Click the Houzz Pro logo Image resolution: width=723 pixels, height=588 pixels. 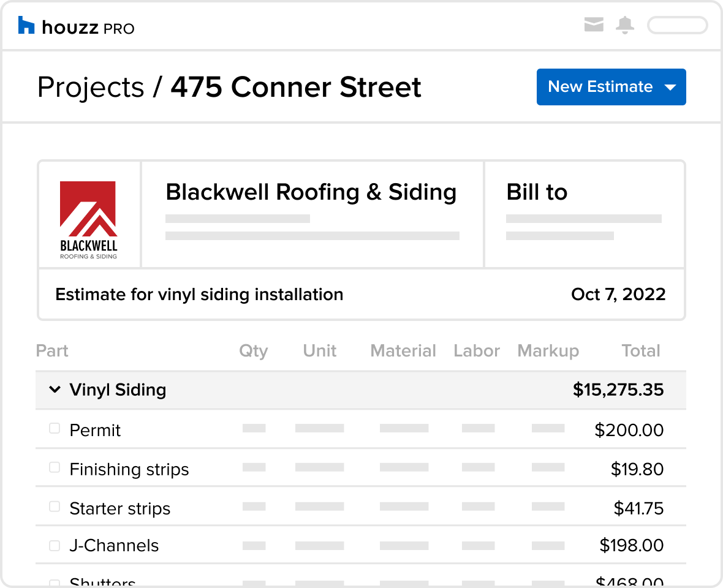75,26
